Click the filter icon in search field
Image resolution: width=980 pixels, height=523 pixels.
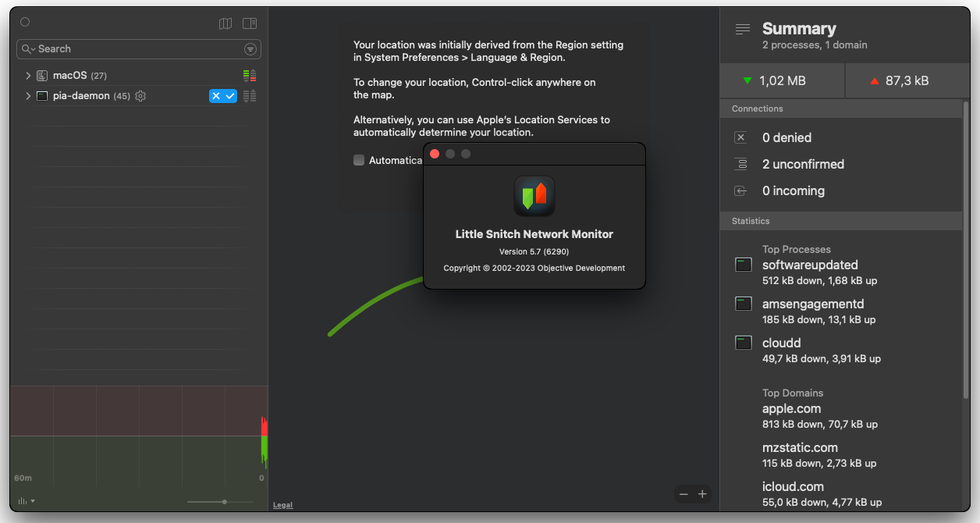(250, 49)
